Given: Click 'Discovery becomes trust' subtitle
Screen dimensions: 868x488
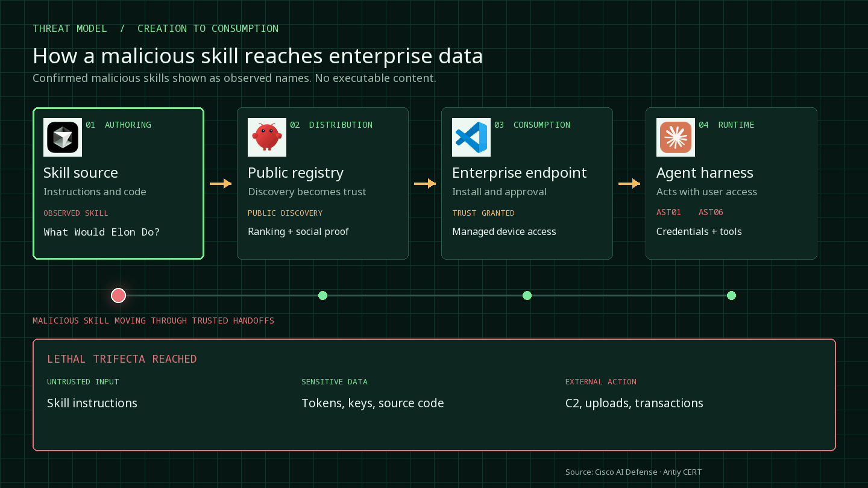Looking at the screenshot, I should click(307, 192).
